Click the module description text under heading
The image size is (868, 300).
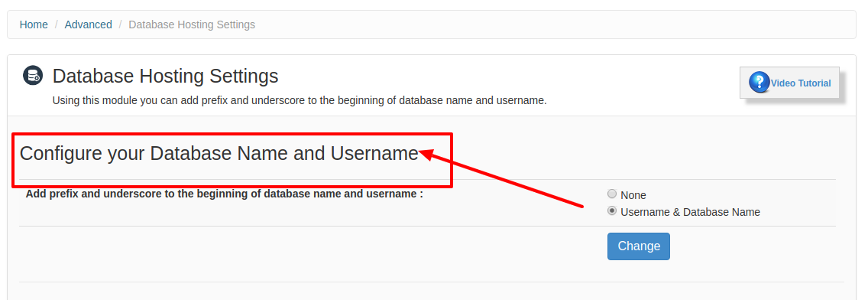[300, 101]
